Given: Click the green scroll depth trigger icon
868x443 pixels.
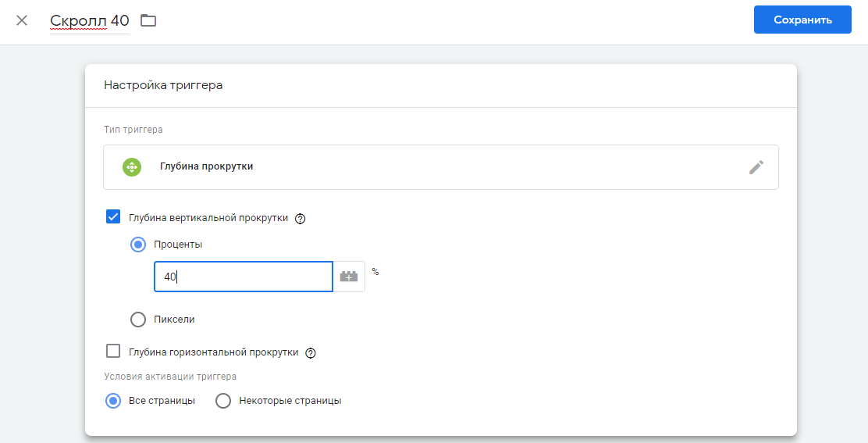Looking at the screenshot, I should 132,167.
